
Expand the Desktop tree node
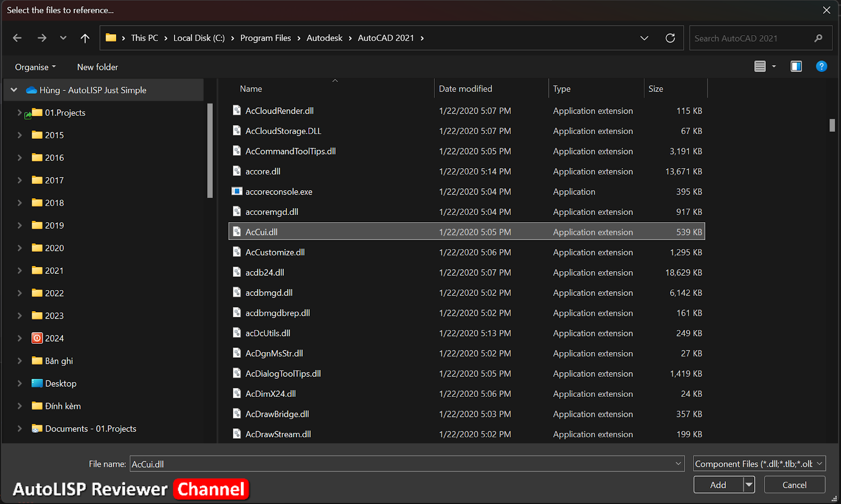(19, 384)
